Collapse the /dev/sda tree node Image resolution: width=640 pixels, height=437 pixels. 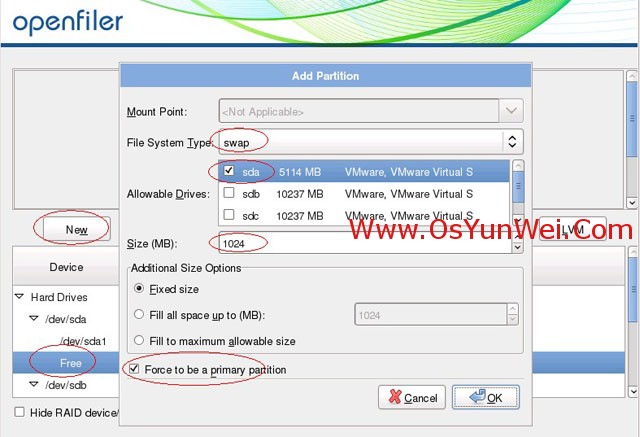click(34, 318)
